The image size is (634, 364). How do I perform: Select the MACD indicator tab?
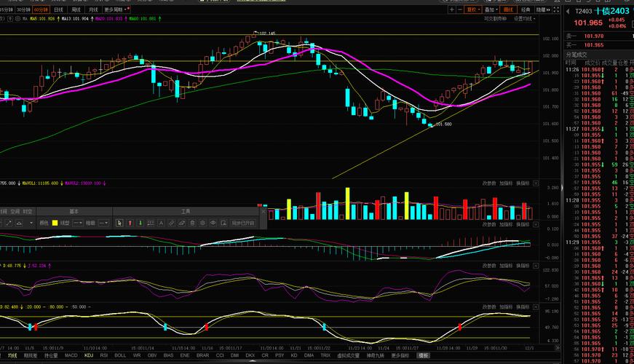[71, 355]
